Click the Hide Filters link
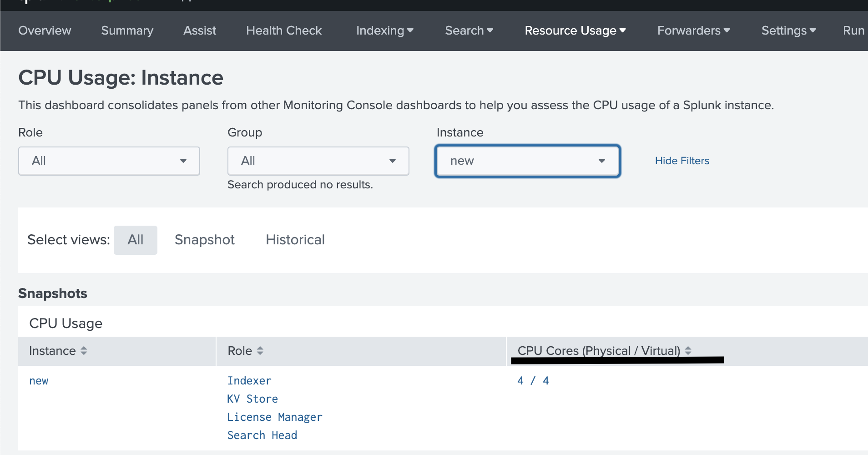Screen dimensions: 868x455 point(682,161)
